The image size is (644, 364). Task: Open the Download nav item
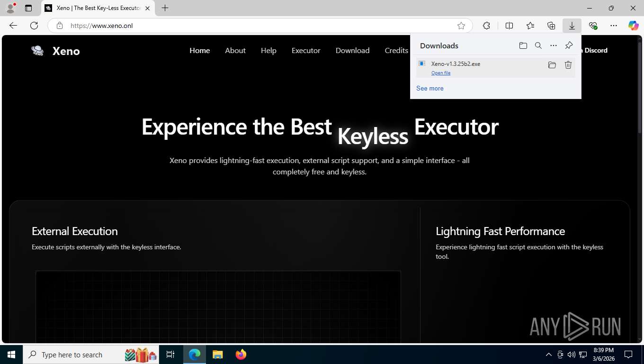[353, 50]
